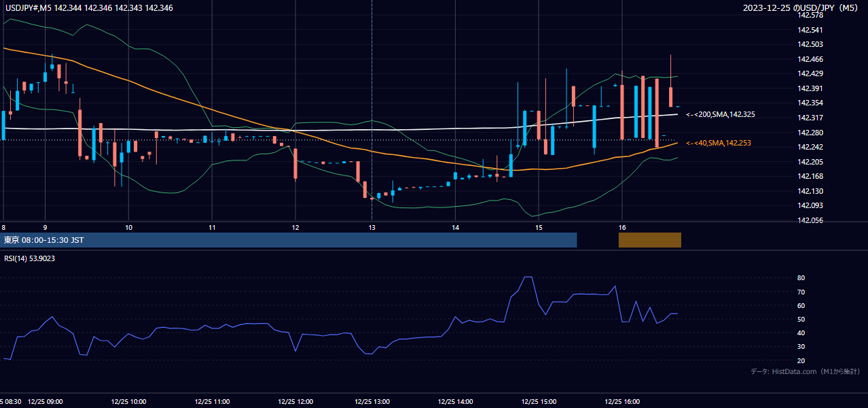This screenshot has height=408, width=868.
Task: Open the データ: HistData.com source note
Action: coord(806,371)
